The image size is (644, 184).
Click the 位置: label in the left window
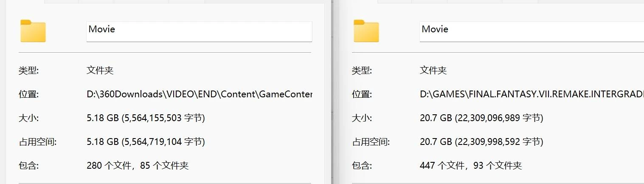pos(28,94)
